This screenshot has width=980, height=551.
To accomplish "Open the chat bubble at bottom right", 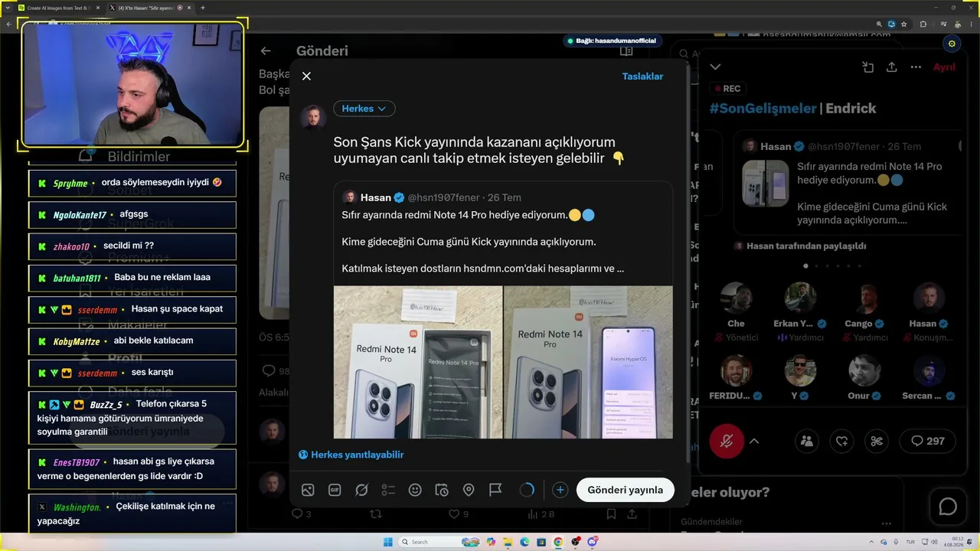I will tap(948, 507).
